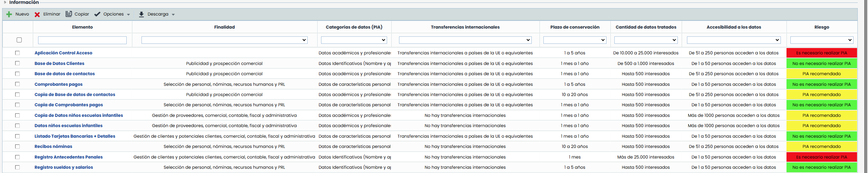Click the Opciones checkmark icon

(97, 14)
